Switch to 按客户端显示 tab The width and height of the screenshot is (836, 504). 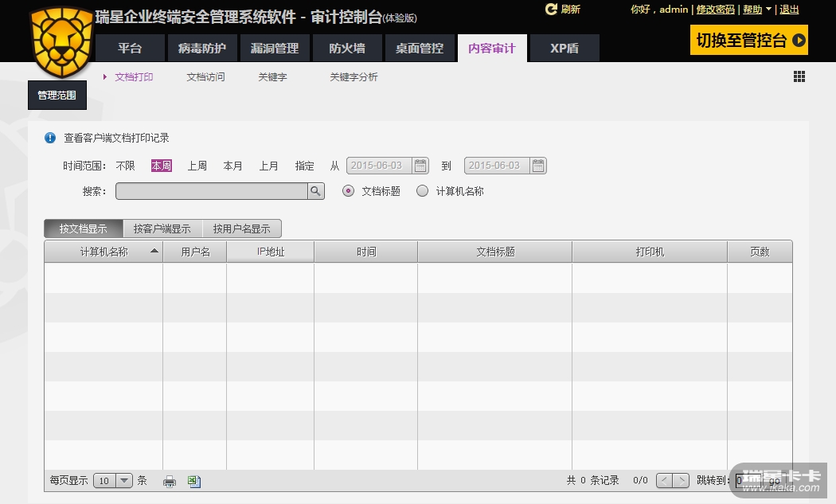click(x=162, y=229)
